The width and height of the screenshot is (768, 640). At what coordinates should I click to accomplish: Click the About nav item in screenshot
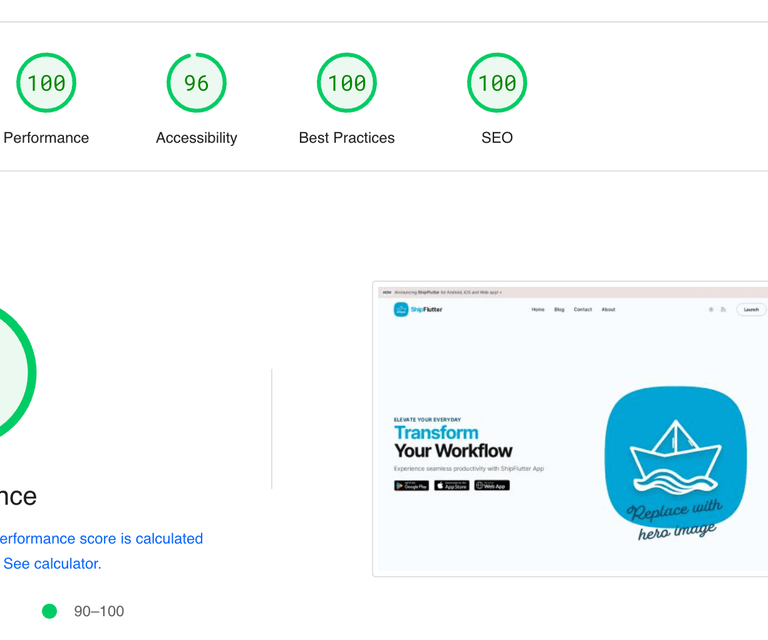coord(608,309)
